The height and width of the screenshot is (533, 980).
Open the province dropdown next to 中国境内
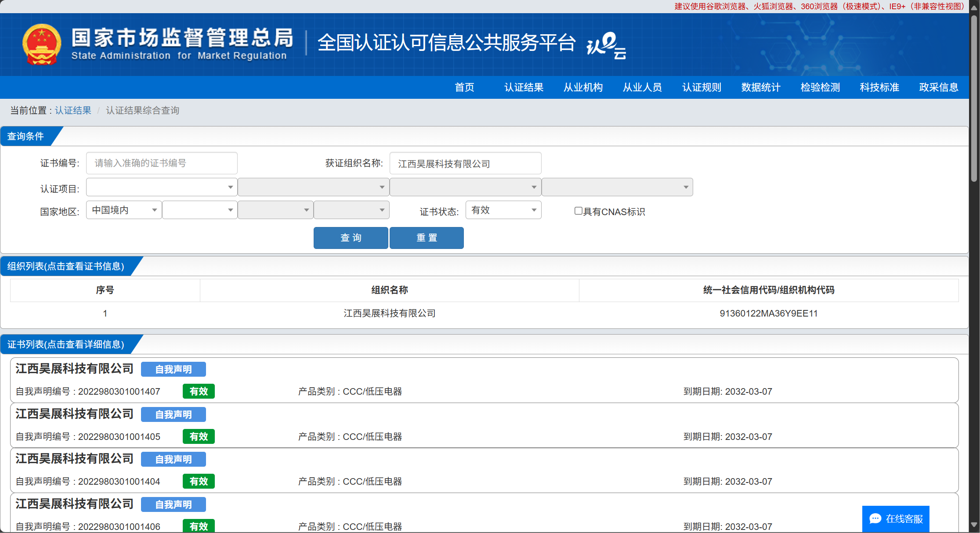click(200, 210)
